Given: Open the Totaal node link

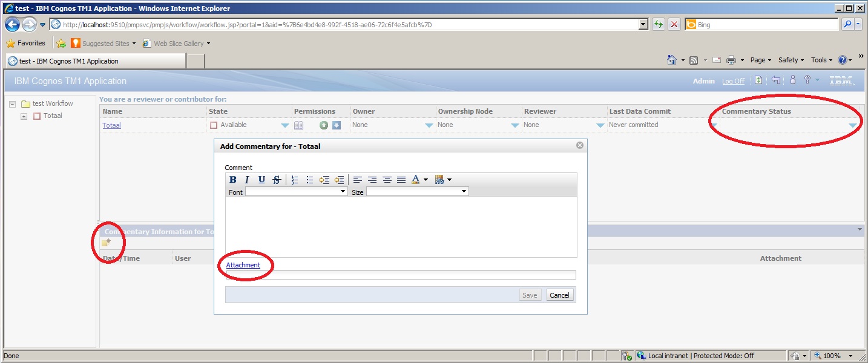Looking at the screenshot, I should [111, 125].
